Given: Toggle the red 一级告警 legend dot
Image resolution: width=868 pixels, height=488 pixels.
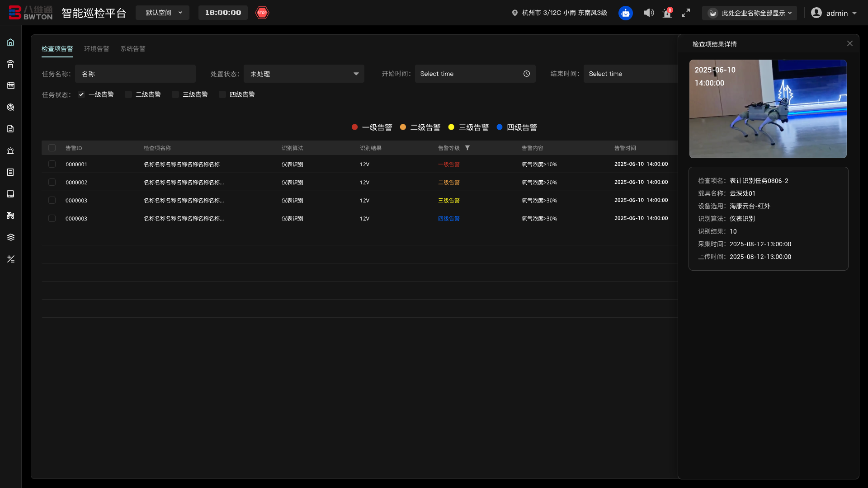Looking at the screenshot, I should coord(355,127).
